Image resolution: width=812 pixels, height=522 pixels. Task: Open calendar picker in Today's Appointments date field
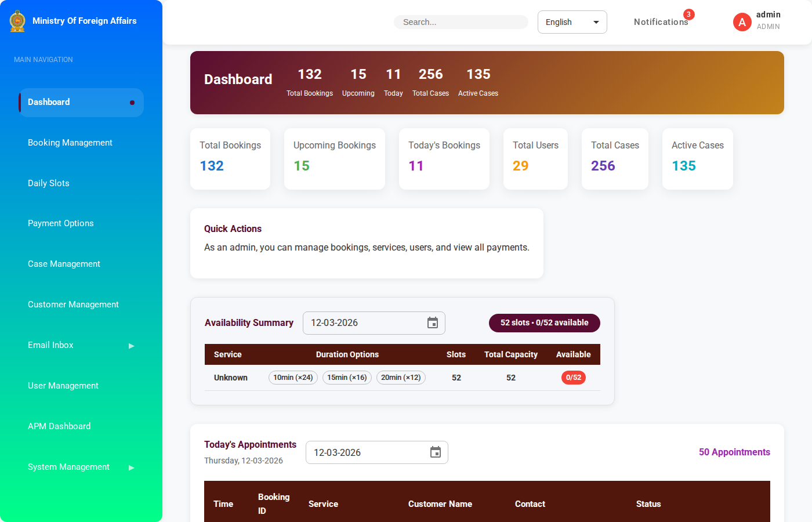pyautogui.click(x=436, y=452)
